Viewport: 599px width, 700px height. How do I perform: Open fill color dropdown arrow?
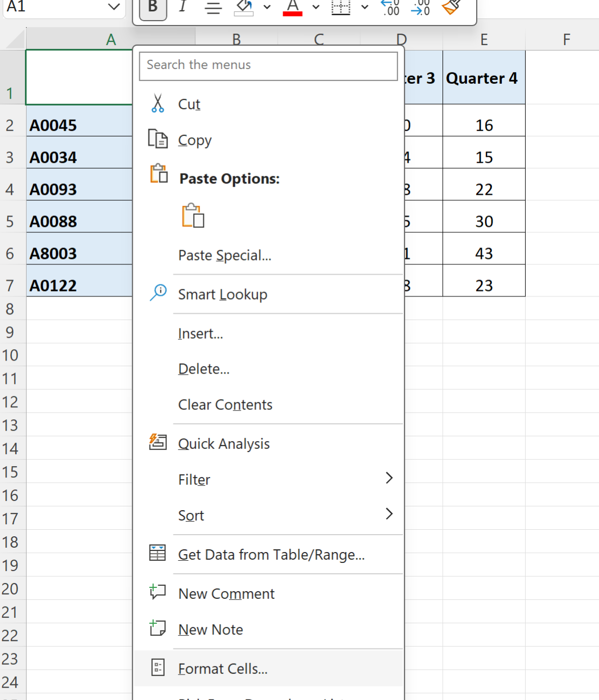267,7
